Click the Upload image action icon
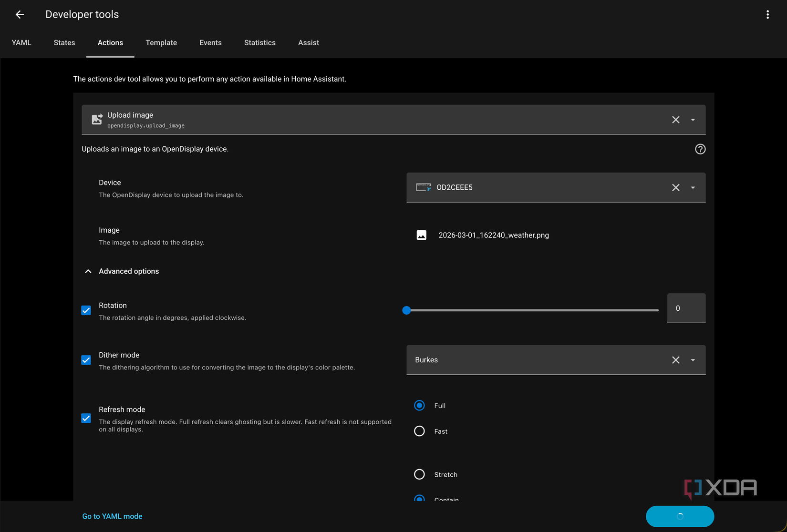This screenshot has width=787, height=532. (x=97, y=119)
